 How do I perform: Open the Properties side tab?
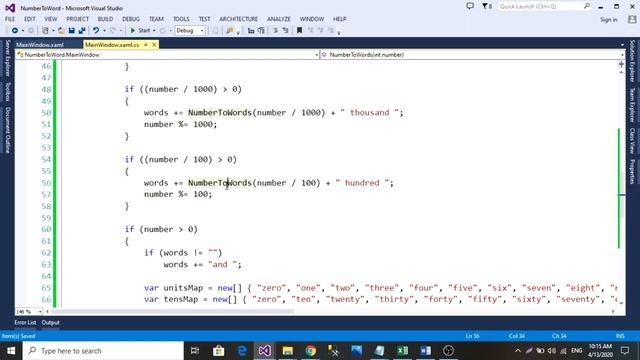pos(632,171)
